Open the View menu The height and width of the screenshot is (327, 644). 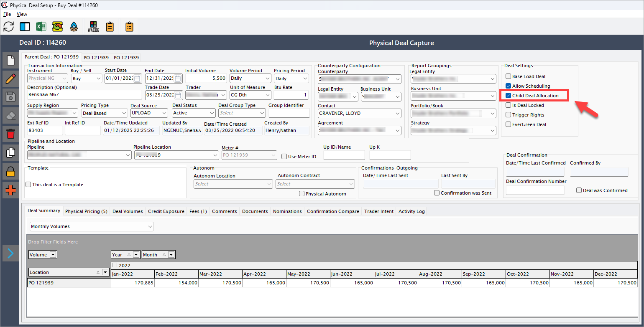(22, 14)
